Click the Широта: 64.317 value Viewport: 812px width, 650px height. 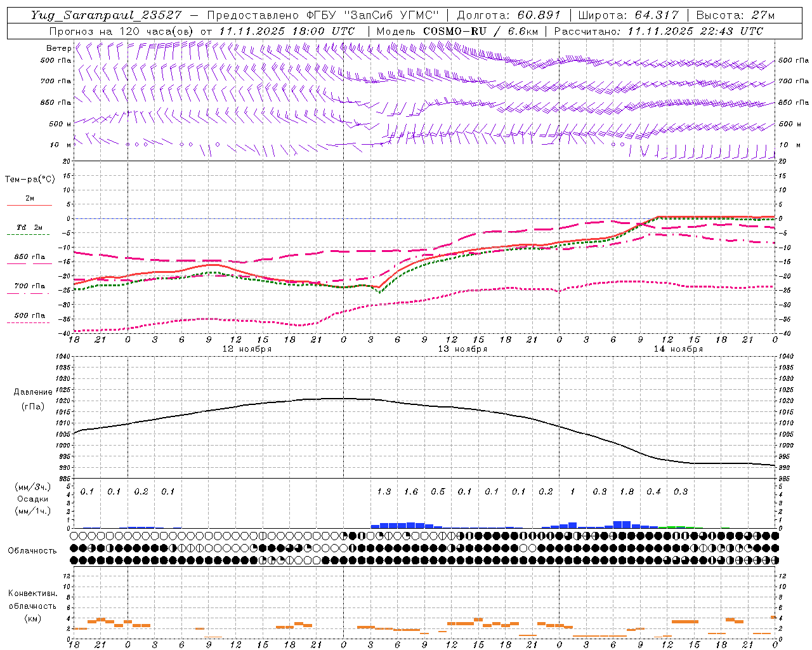click(629, 15)
